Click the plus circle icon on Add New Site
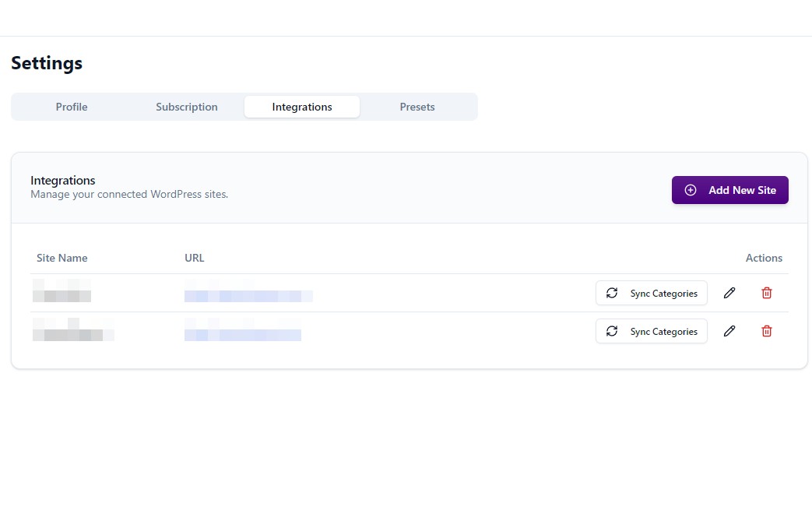The height and width of the screenshot is (521, 812). coord(690,190)
